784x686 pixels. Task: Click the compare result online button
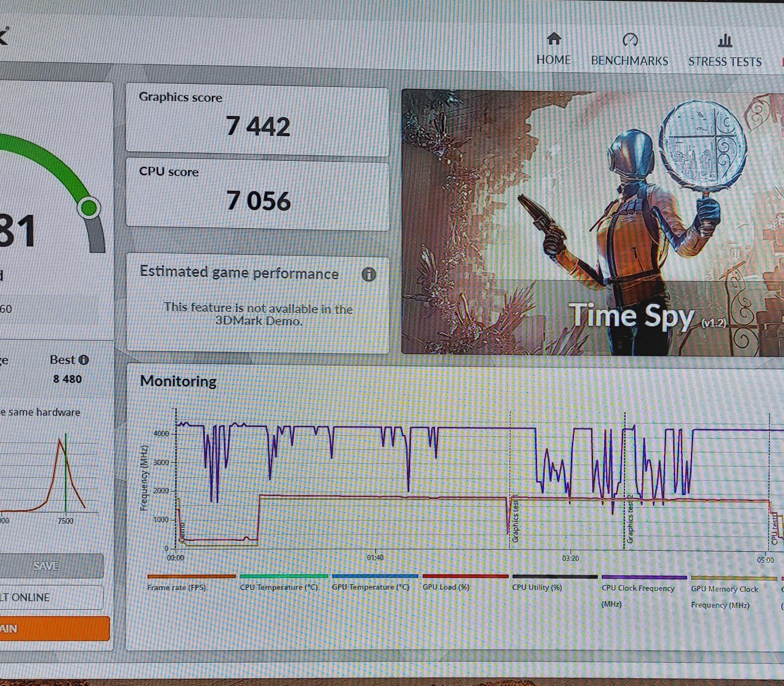pyautogui.click(x=51, y=597)
